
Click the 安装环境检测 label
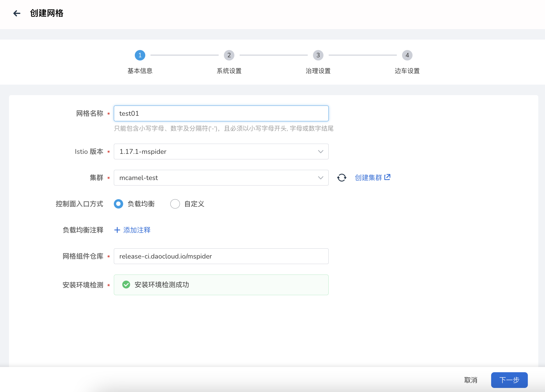(83, 285)
